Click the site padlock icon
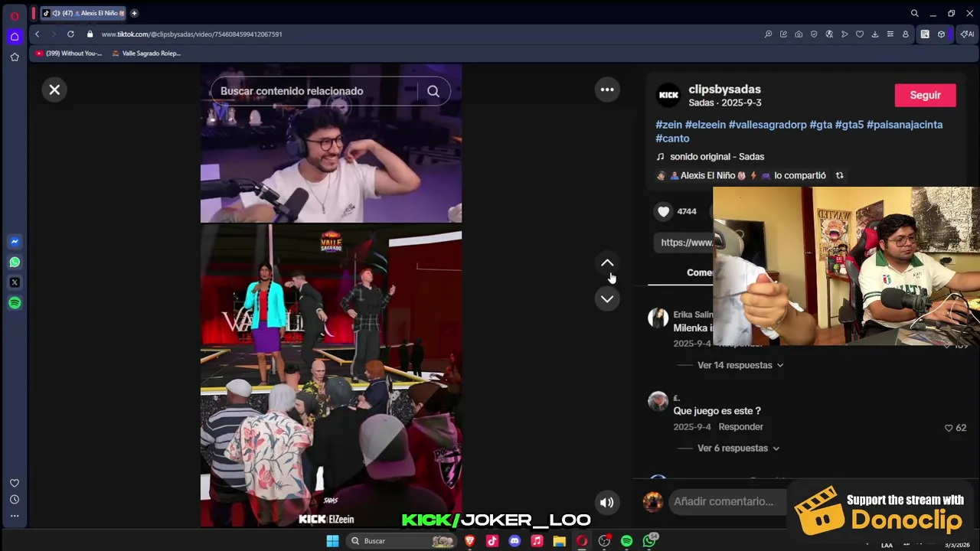 90,34
